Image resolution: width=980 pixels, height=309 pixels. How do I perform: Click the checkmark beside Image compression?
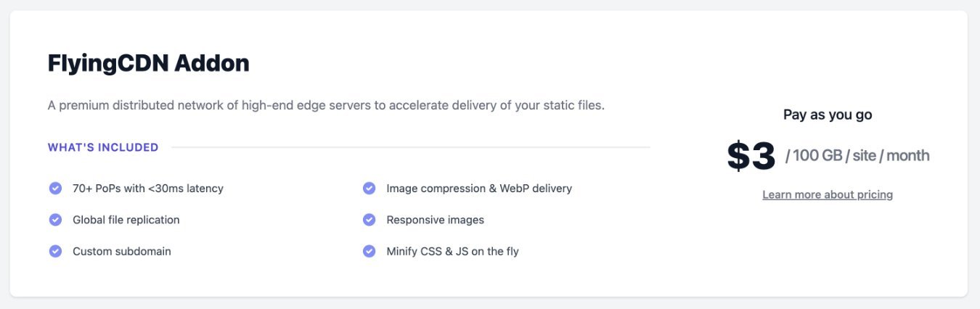[x=369, y=189]
